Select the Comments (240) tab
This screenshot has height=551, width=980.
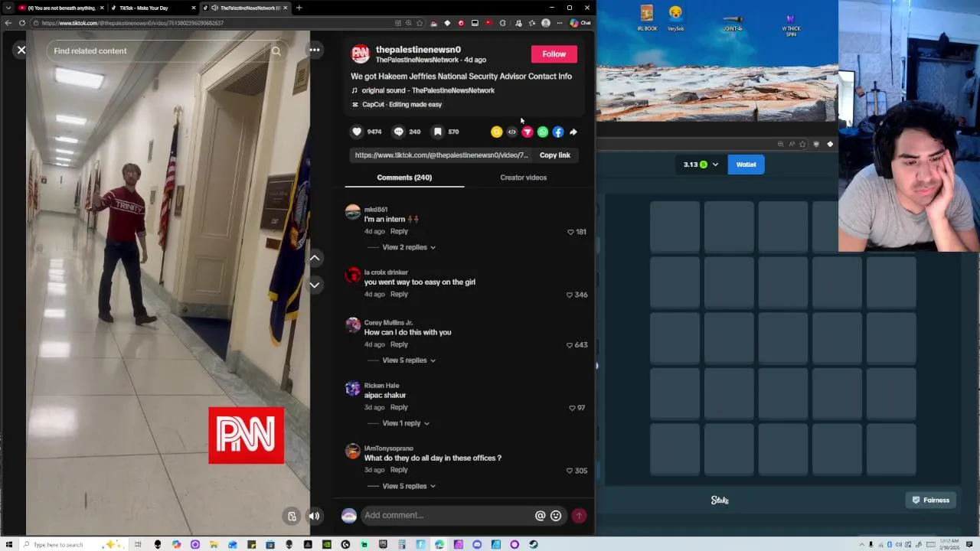click(404, 178)
